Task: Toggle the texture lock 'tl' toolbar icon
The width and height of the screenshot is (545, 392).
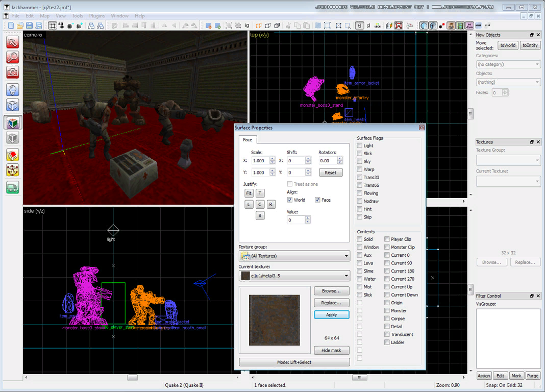Action: point(359,26)
